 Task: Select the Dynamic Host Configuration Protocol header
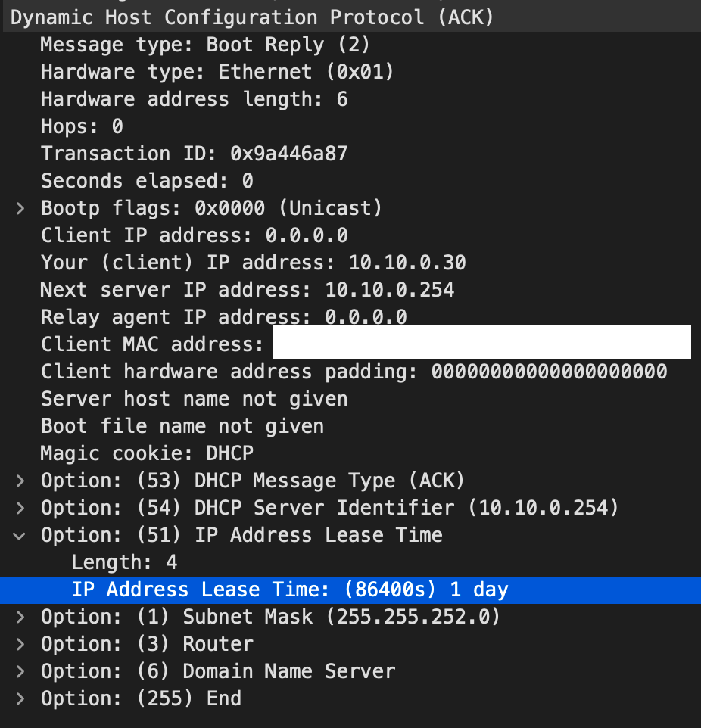tap(350, 18)
